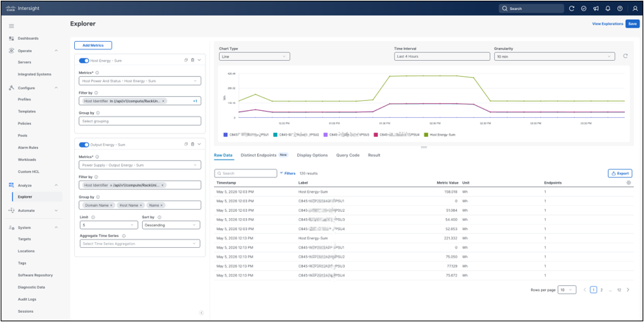Toggle off the Host Energy - Sum metric
The width and height of the screenshot is (644, 322).
coord(84,61)
